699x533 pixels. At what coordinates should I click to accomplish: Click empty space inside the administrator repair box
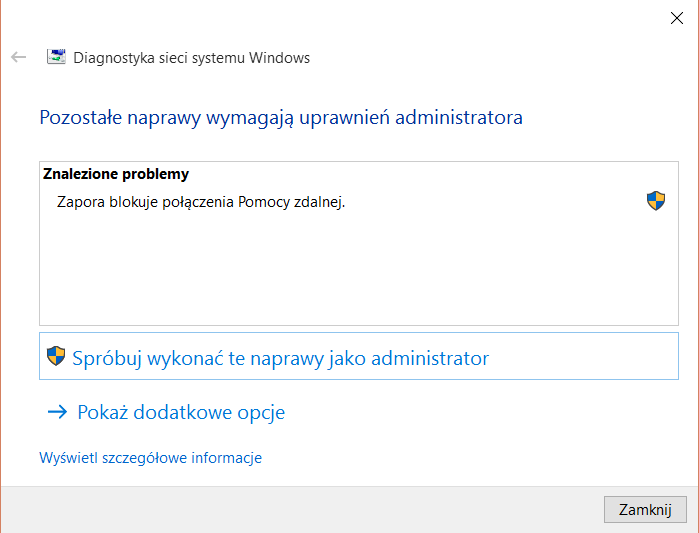tap(590, 357)
